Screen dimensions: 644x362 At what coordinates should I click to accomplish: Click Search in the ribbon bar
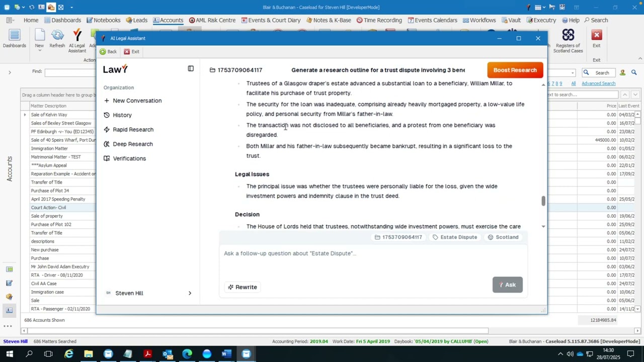[x=596, y=20]
